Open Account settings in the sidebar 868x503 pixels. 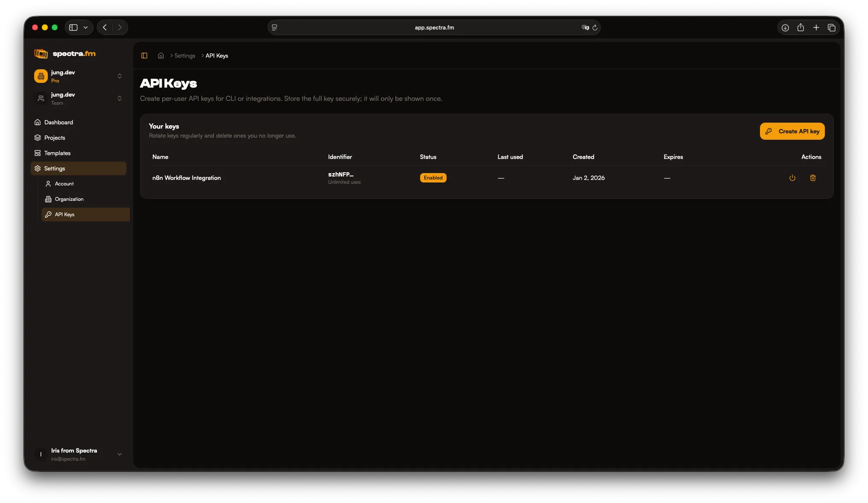coord(64,184)
